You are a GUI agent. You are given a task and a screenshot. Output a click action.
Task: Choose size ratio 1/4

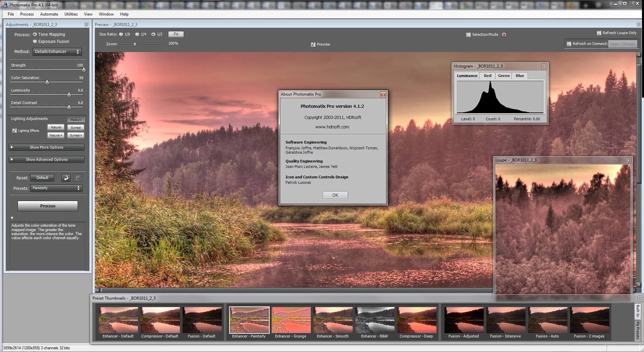pyautogui.click(x=137, y=34)
